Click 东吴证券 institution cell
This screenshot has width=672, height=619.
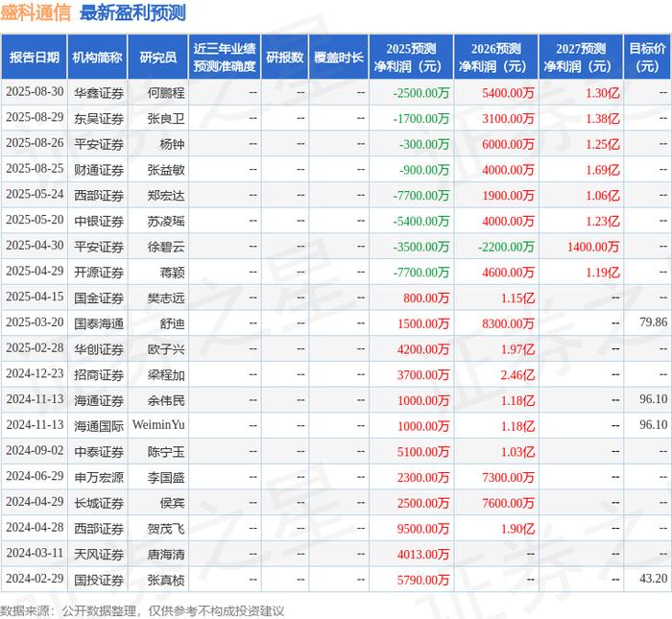coord(99,118)
